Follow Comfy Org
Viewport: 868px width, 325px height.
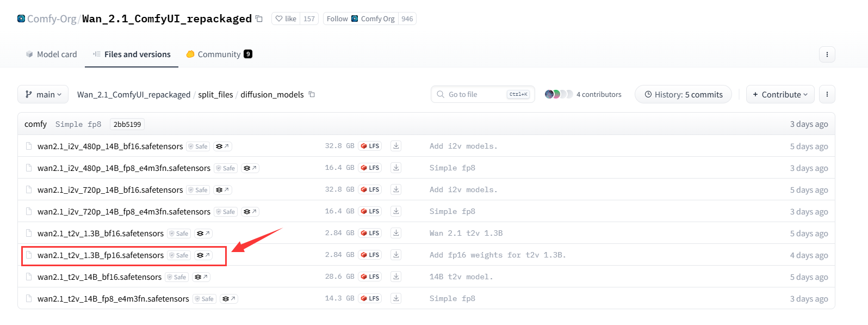click(361, 19)
